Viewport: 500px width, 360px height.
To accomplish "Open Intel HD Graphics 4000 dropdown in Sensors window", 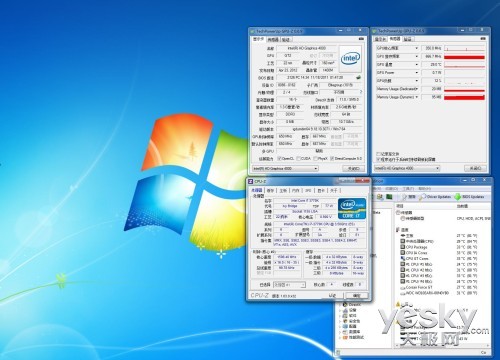I will (x=407, y=168).
